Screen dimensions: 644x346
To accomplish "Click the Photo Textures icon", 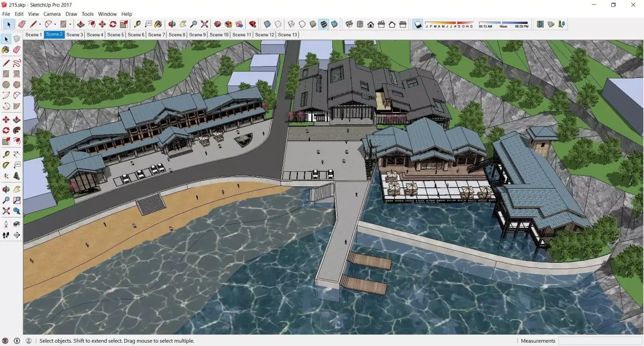I will tap(561, 24).
